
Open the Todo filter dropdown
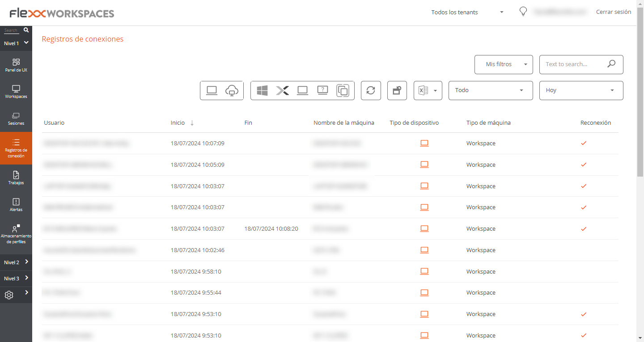click(x=491, y=90)
